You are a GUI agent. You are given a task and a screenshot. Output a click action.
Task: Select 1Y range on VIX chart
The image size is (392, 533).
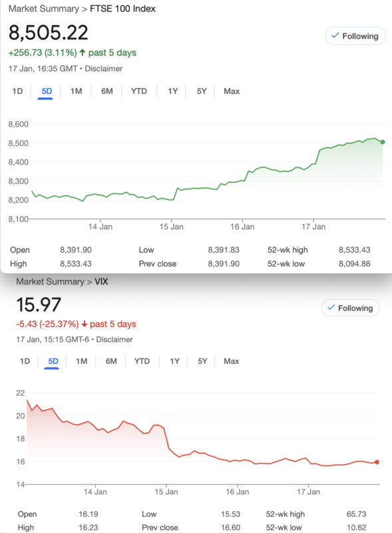pos(174,361)
